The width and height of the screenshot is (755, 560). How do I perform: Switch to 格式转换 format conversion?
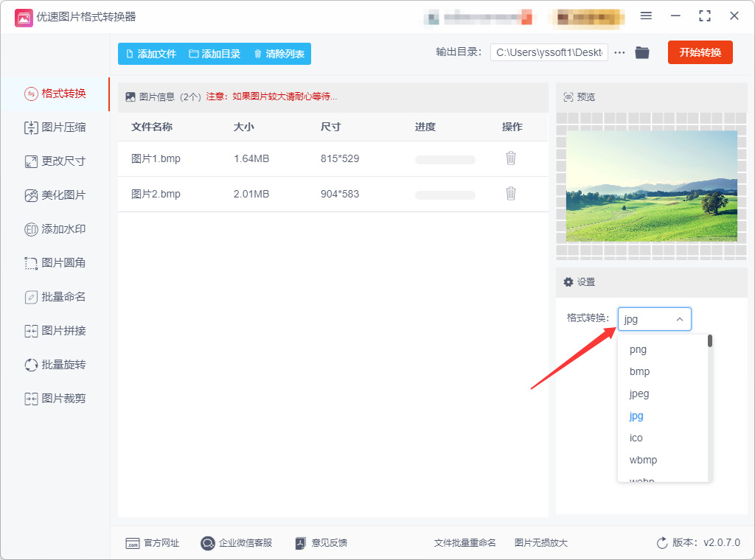pos(55,94)
